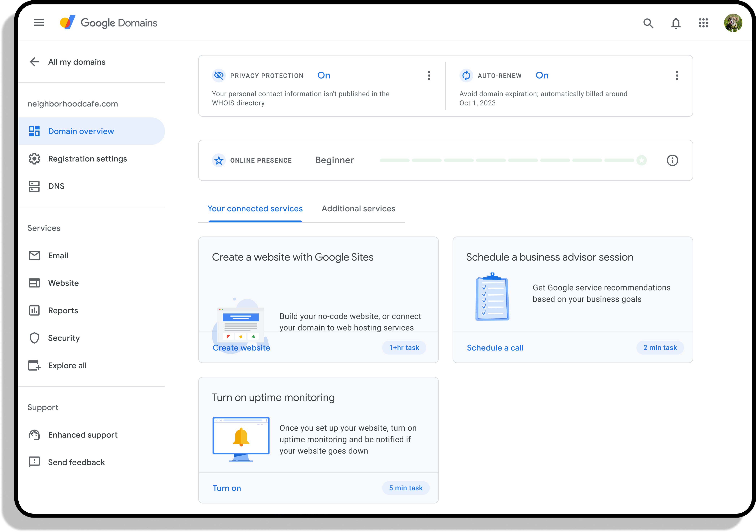Screen dimensions: 756x532
Task: Click the 2 min task chip
Action: [660, 348]
